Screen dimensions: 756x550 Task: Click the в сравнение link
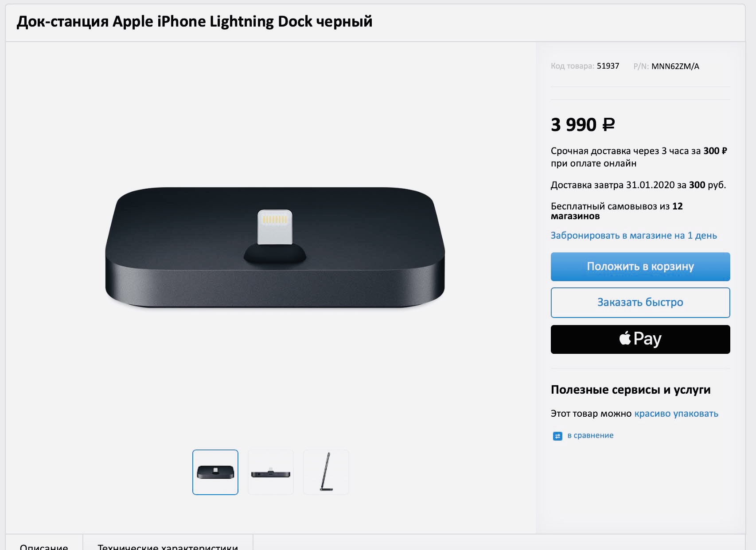coord(590,435)
